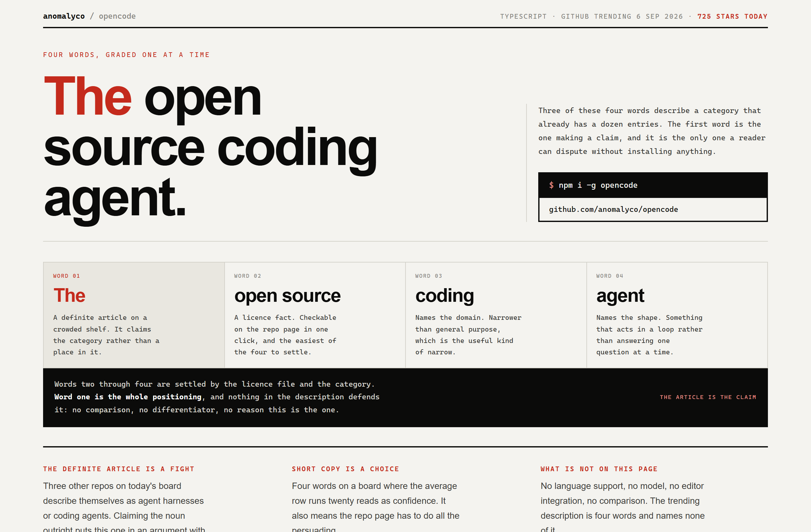
Task: Click 'A definite article on a' description
Action: [x=106, y=335]
